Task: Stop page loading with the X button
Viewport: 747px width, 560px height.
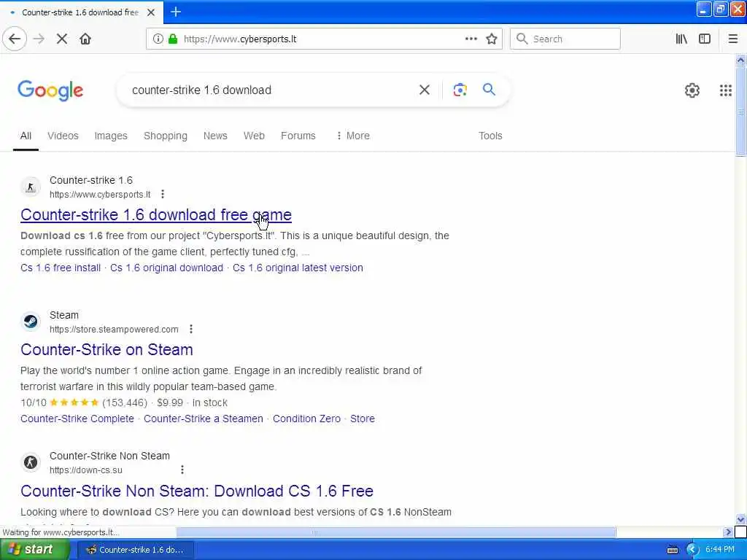Action: pyautogui.click(x=62, y=39)
